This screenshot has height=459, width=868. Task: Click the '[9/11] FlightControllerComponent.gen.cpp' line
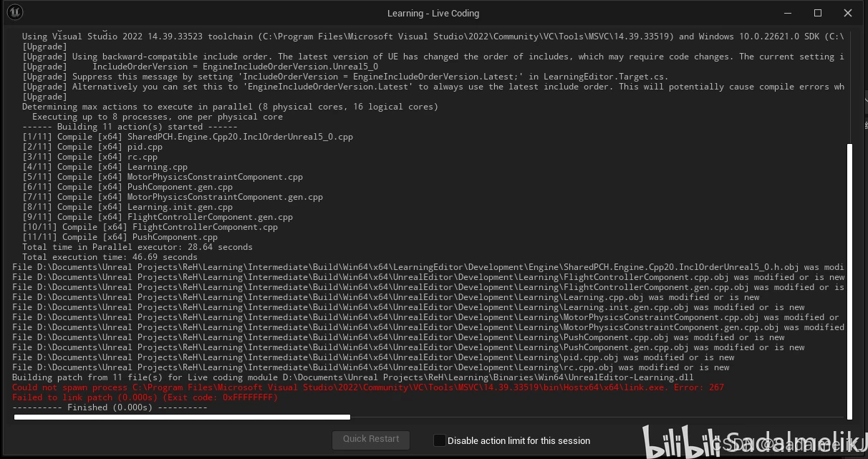158,217
